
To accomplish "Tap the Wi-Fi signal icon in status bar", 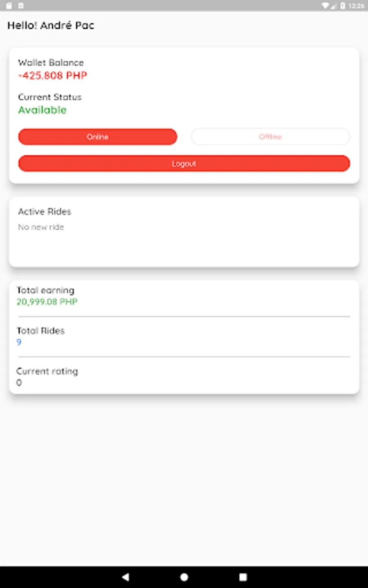I will coord(325,6).
